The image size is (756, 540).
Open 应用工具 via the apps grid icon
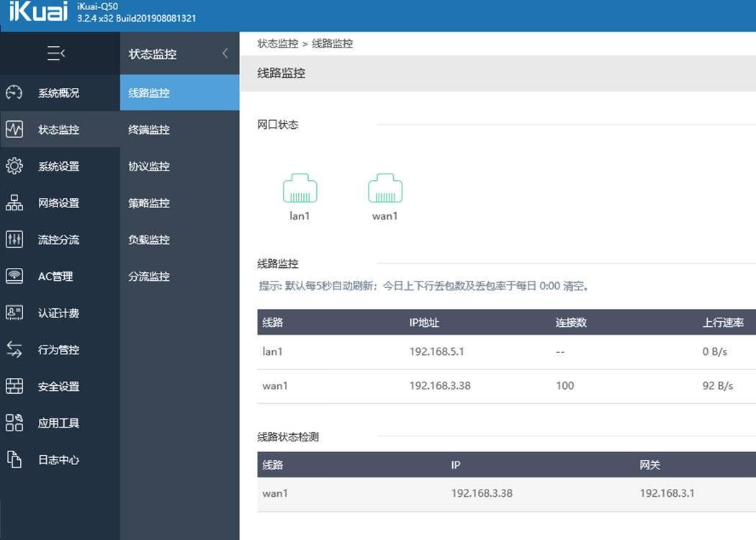click(x=14, y=423)
